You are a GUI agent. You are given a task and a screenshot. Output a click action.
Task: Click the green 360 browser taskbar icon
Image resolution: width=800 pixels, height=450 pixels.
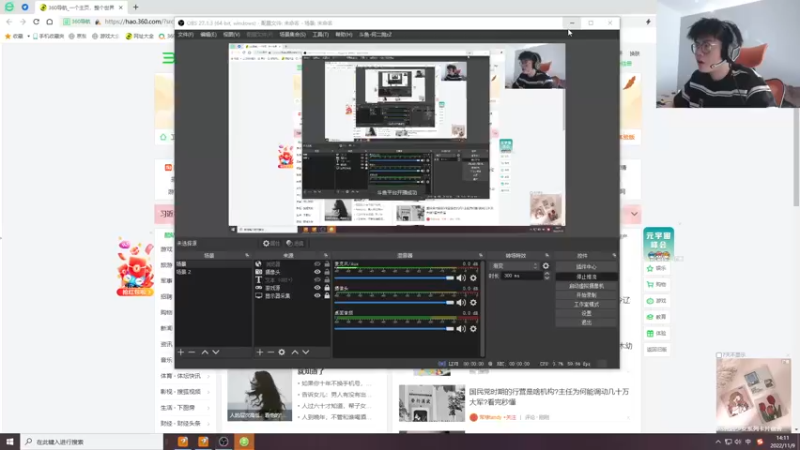[x=244, y=442]
